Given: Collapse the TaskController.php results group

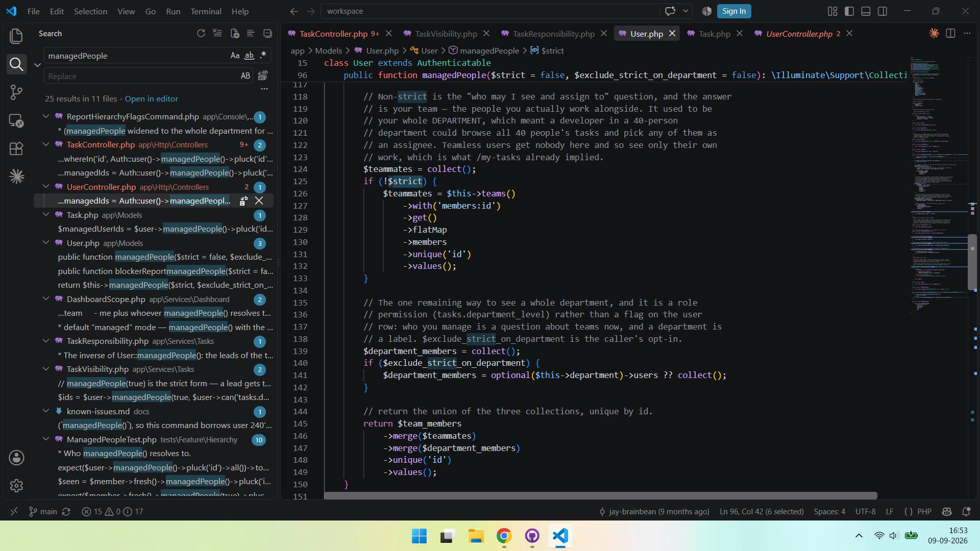Looking at the screenshot, I should click(46, 144).
